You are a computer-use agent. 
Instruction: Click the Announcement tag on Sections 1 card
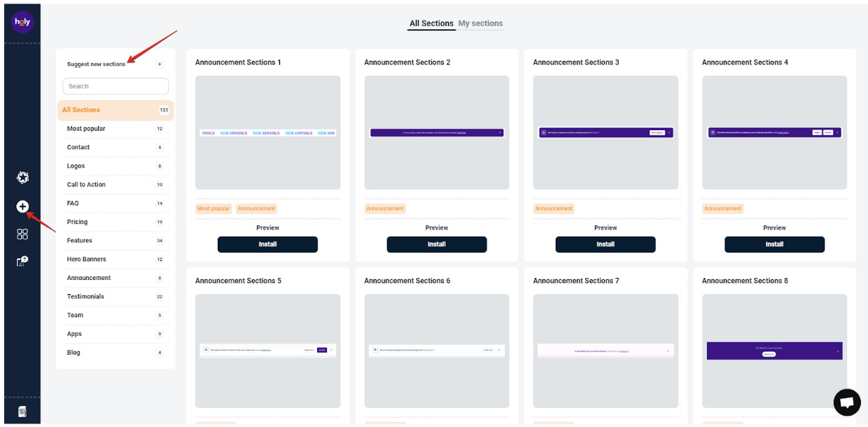(x=256, y=209)
